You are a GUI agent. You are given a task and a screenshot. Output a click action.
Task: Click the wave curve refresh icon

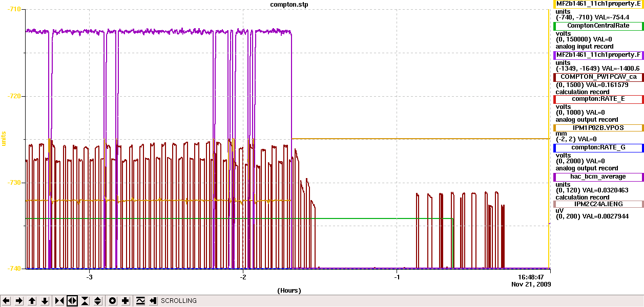(x=140, y=301)
